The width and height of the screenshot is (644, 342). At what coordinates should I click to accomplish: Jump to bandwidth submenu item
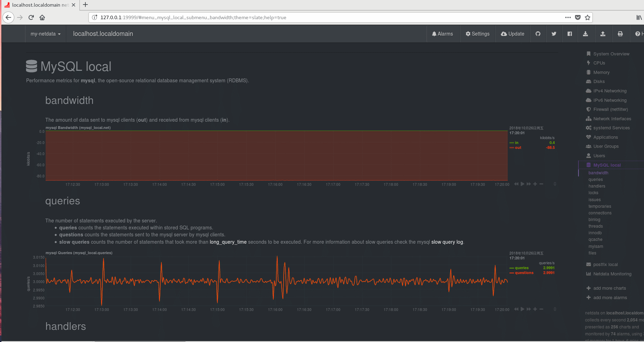point(598,173)
